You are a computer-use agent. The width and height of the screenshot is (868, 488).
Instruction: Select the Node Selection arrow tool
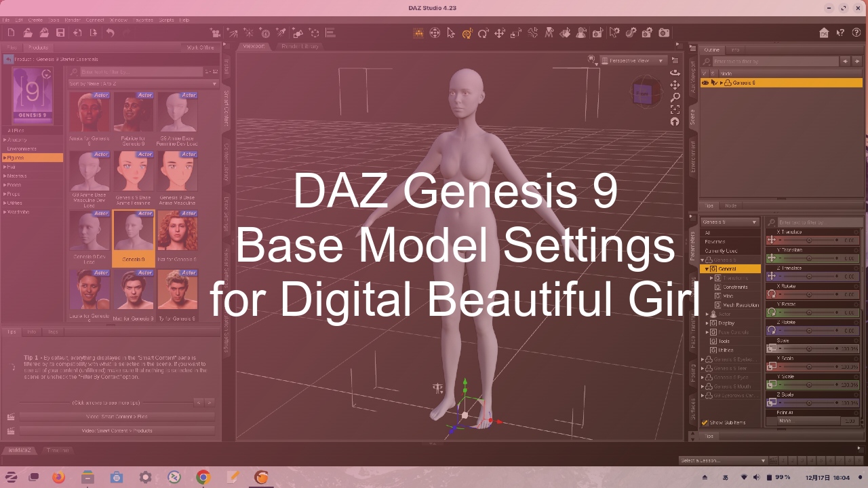(x=451, y=33)
